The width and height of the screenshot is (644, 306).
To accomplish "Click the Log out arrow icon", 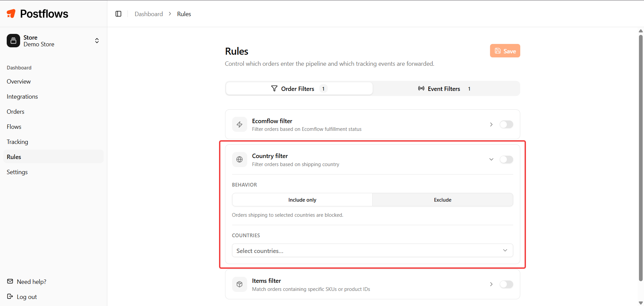I will pyautogui.click(x=10, y=296).
